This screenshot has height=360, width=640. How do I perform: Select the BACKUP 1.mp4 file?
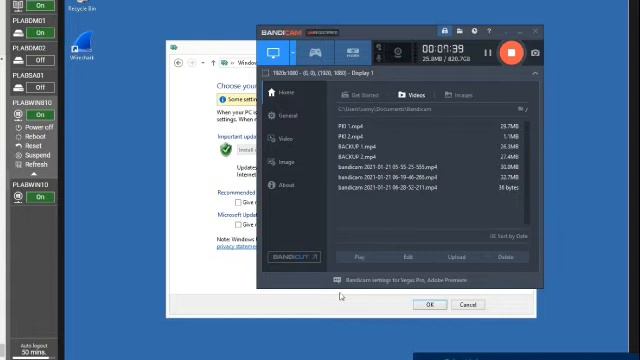pos(428,147)
